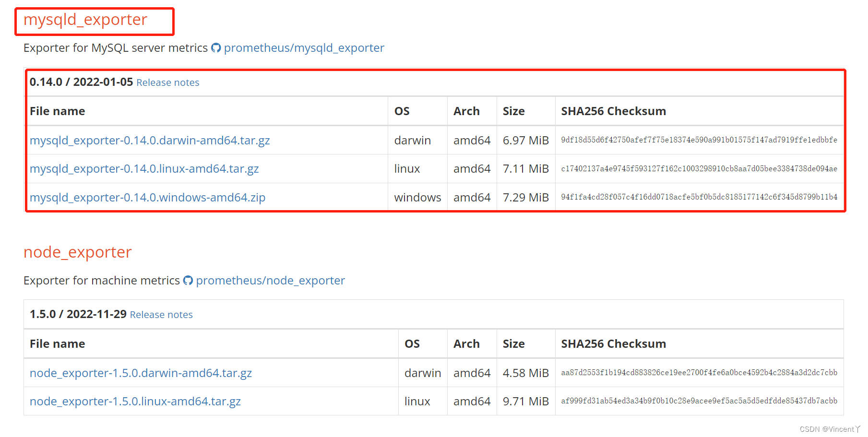The height and width of the screenshot is (437, 868).
Task: Click Exporter for machine metrics text
Action: (x=102, y=281)
